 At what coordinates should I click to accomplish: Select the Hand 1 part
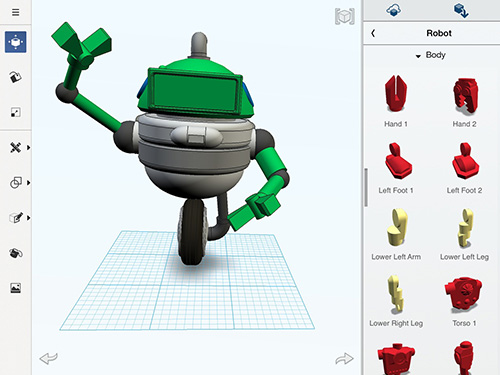click(396, 101)
